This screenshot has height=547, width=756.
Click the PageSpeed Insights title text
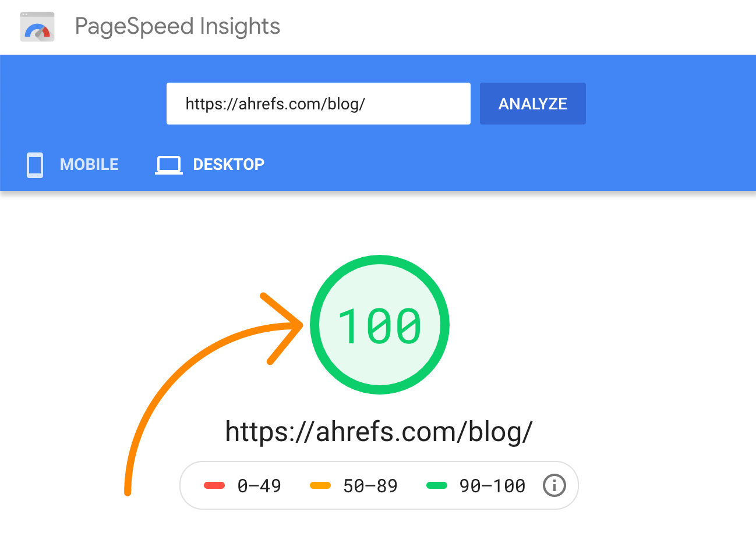click(x=177, y=26)
